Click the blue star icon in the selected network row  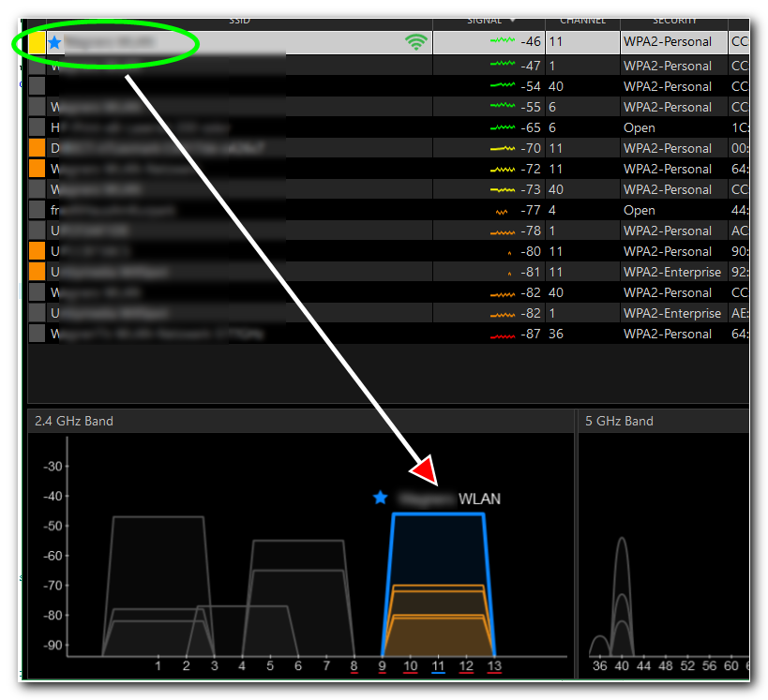[x=54, y=42]
